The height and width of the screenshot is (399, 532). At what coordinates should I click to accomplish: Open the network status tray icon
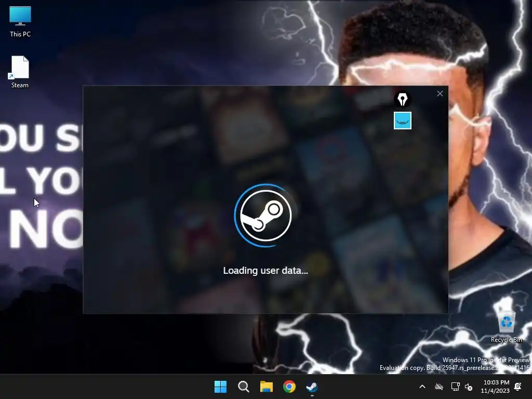click(455, 387)
